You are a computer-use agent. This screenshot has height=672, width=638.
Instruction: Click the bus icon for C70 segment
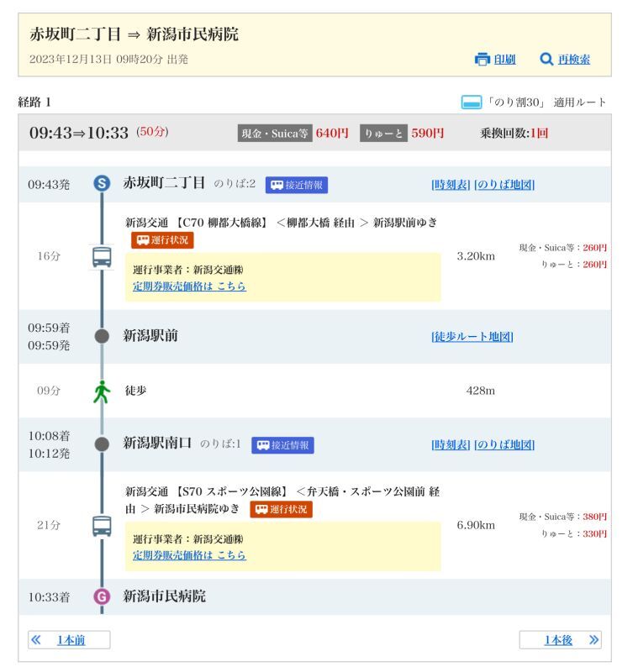[102, 257]
